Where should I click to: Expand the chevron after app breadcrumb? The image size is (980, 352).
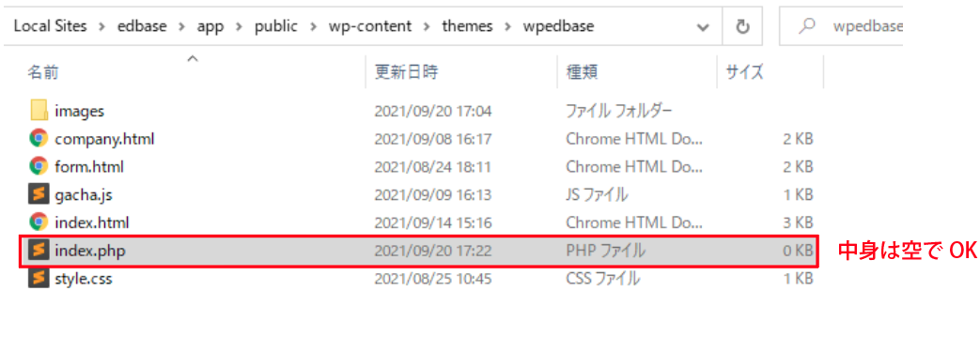[x=239, y=27]
